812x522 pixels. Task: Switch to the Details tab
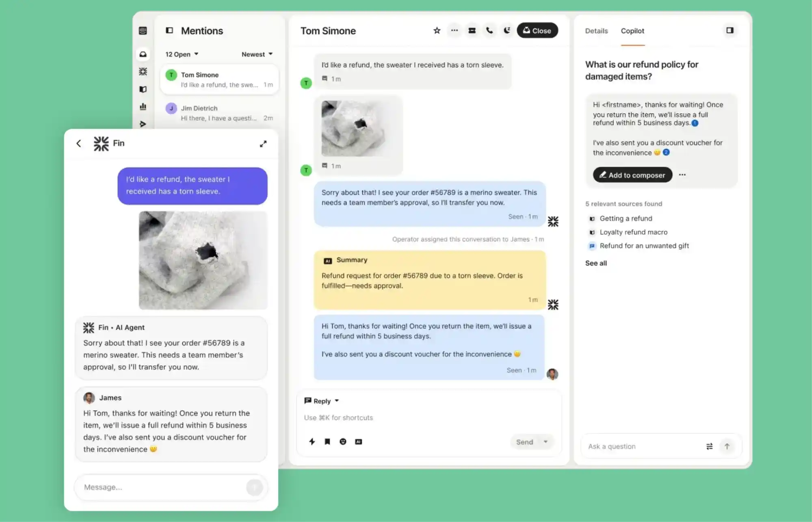tap(596, 31)
